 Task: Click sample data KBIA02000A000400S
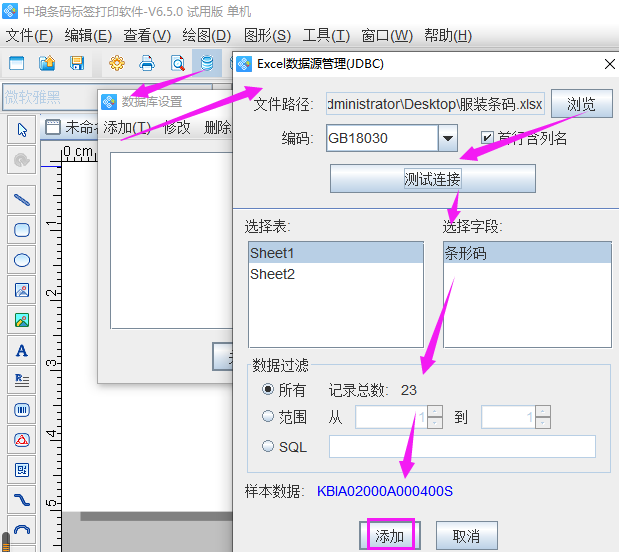385,491
